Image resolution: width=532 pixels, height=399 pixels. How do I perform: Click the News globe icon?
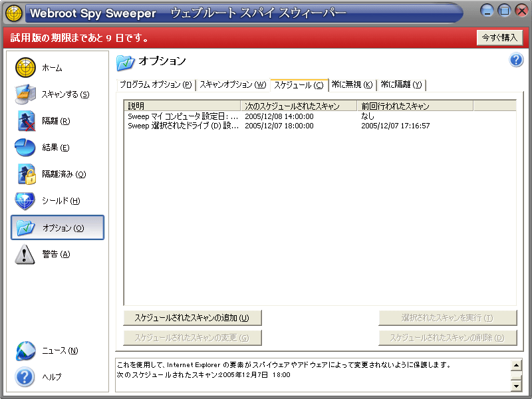tap(25, 350)
